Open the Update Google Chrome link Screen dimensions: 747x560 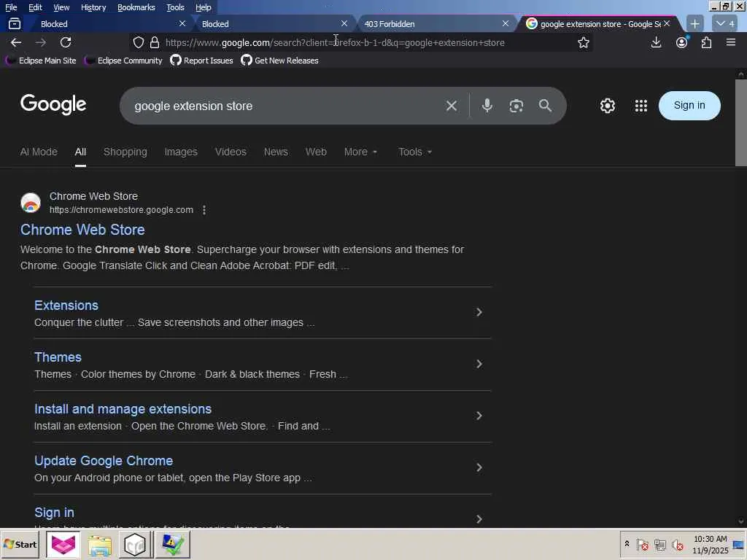click(104, 461)
